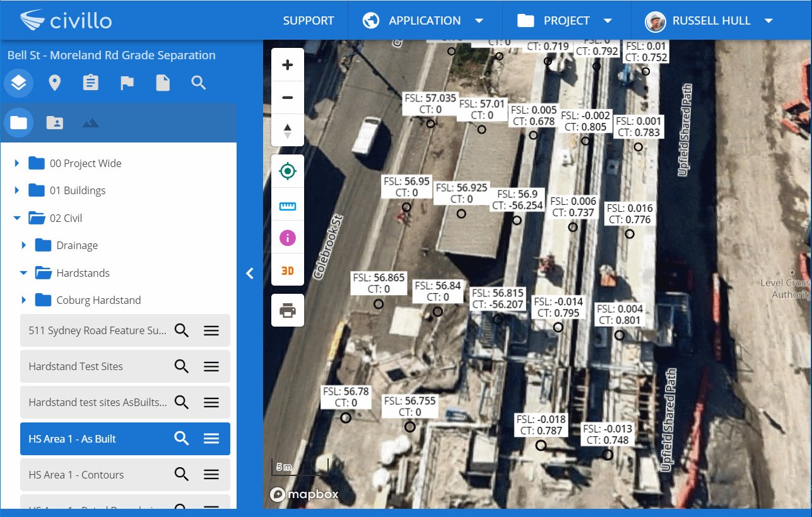
Task: Reset map bearing with compass button
Action: 288,131
